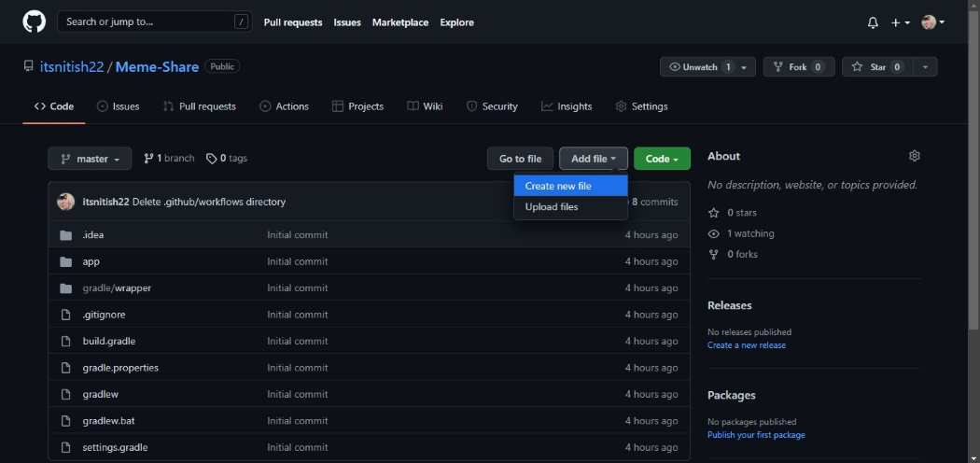Screen dimensions: 980x463
Task: Click the .gitignore file icon
Action: tap(65, 315)
